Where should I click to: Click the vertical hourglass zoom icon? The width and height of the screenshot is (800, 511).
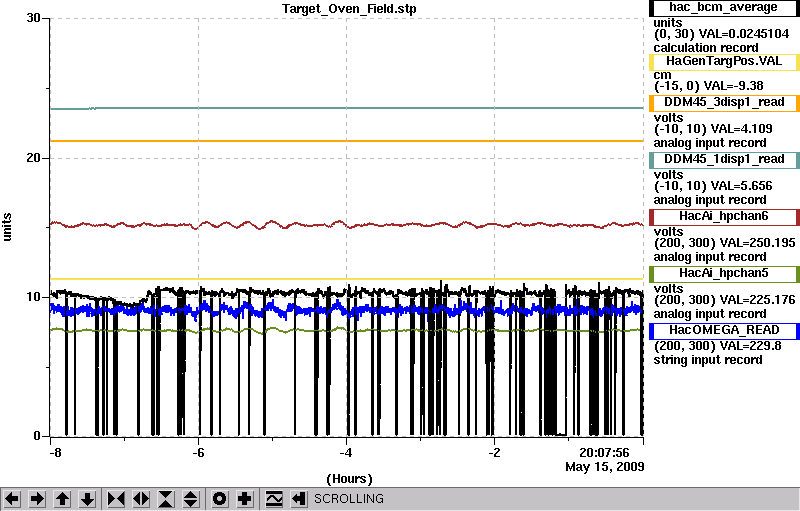pos(166,499)
